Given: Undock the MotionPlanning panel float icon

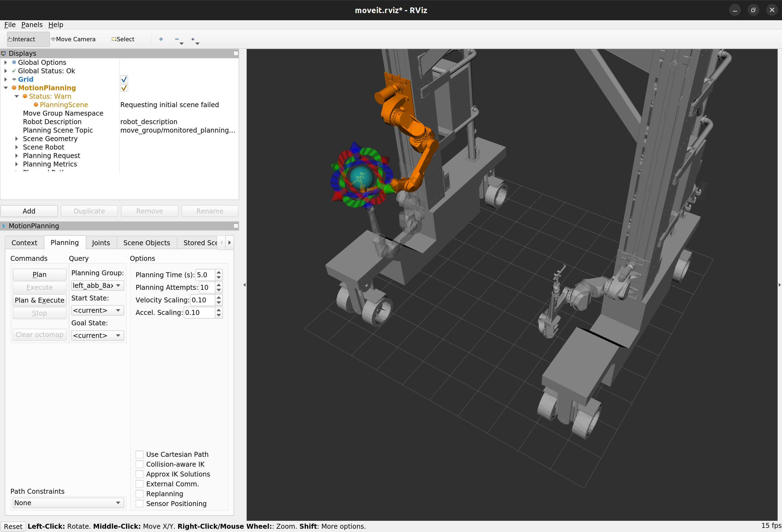Looking at the screenshot, I should (x=236, y=226).
